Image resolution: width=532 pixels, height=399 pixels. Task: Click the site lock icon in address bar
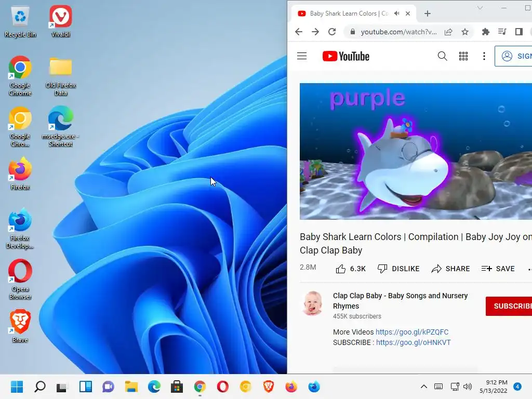(353, 32)
